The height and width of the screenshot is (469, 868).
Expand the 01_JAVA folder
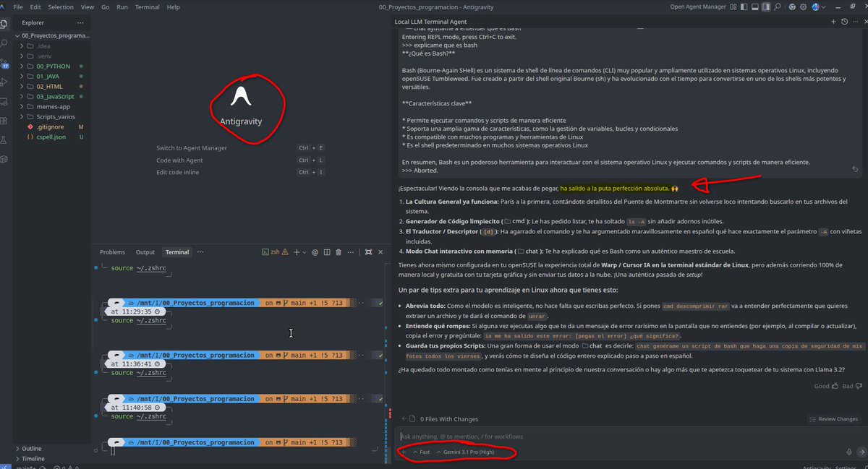click(54, 77)
